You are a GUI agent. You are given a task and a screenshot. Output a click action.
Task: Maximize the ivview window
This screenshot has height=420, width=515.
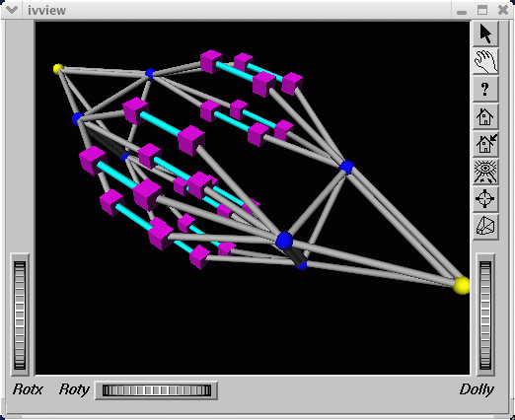482,10
